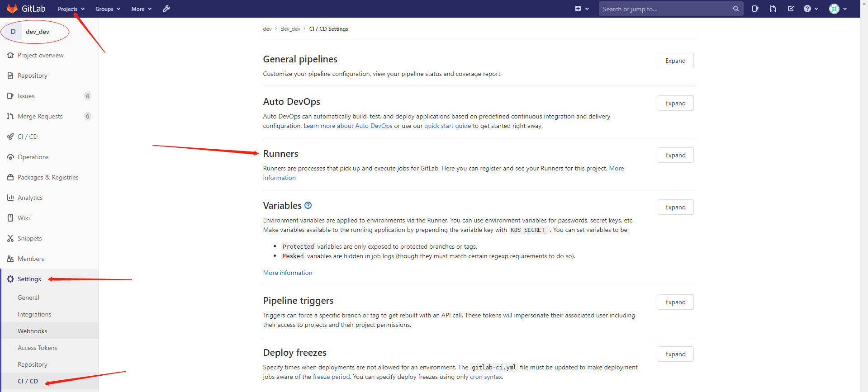This screenshot has width=868, height=392.
Task: Expand the Deploy freezes section
Action: click(x=675, y=354)
